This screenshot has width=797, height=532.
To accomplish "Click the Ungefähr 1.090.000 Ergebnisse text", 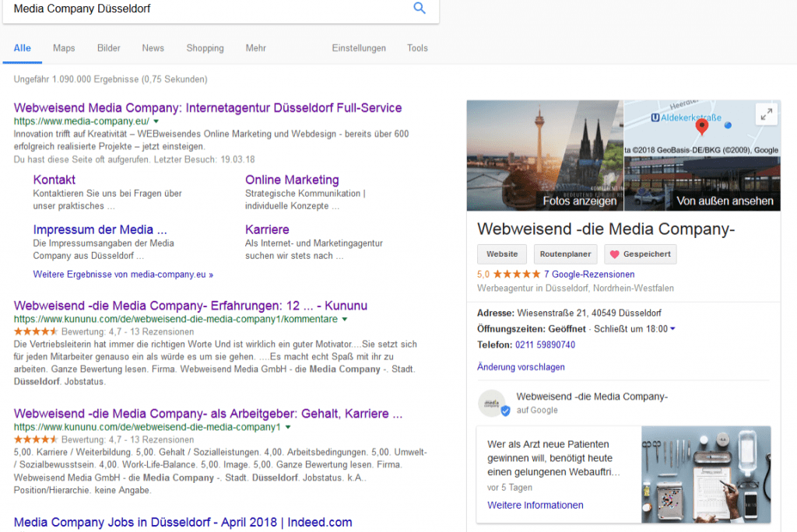I will (x=111, y=79).
